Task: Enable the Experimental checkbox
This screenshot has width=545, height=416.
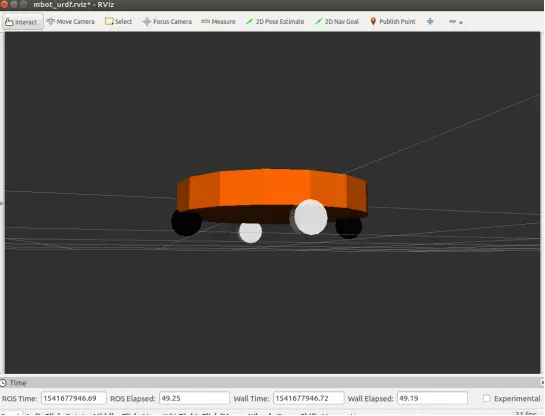Action: click(487, 398)
